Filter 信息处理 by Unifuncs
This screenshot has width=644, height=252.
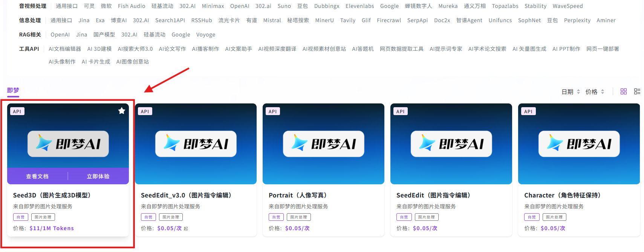coord(500,20)
